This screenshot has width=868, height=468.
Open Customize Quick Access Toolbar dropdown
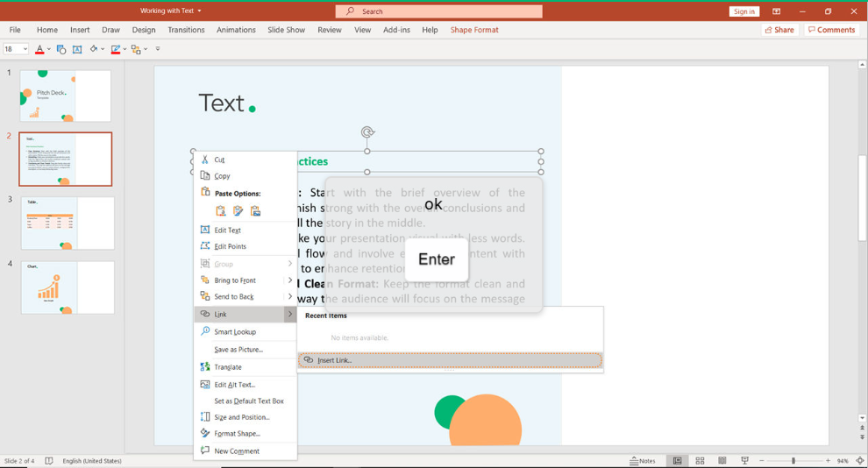158,49
